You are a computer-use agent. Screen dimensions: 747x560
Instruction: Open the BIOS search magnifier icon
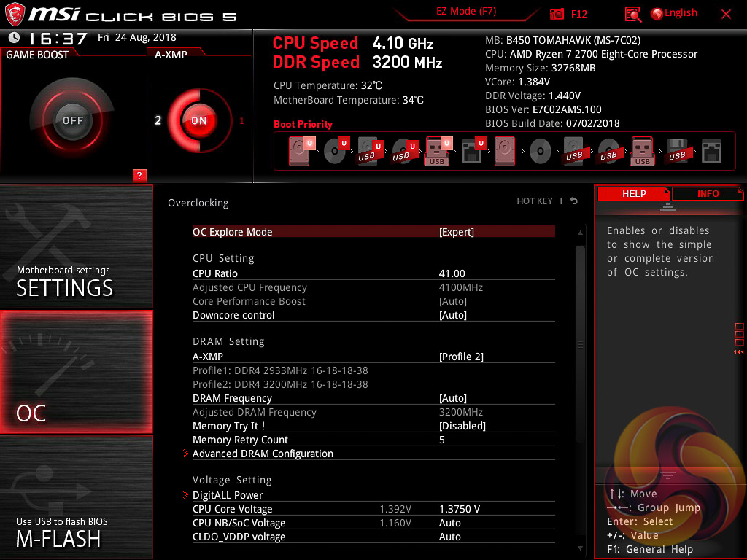(x=632, y=15)
